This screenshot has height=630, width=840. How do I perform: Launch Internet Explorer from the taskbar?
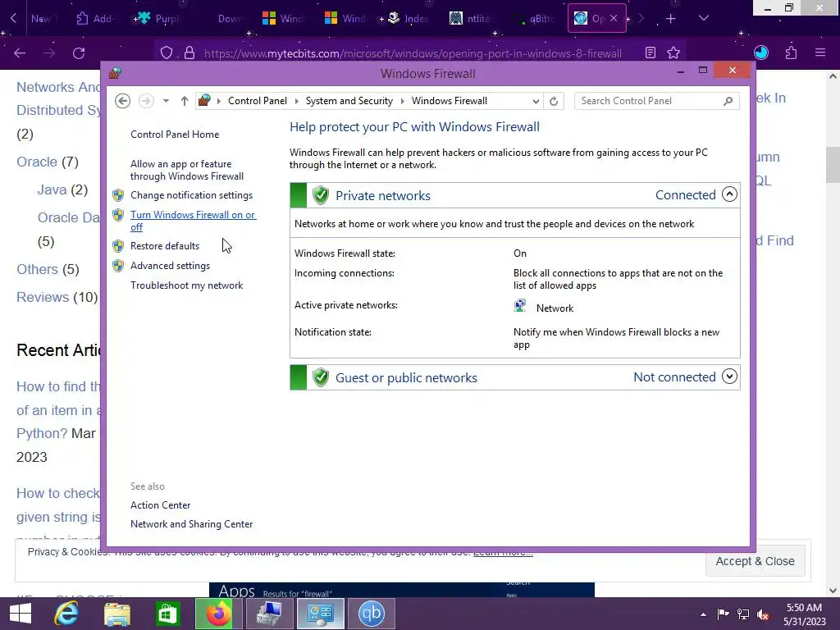tap(66, 614)
